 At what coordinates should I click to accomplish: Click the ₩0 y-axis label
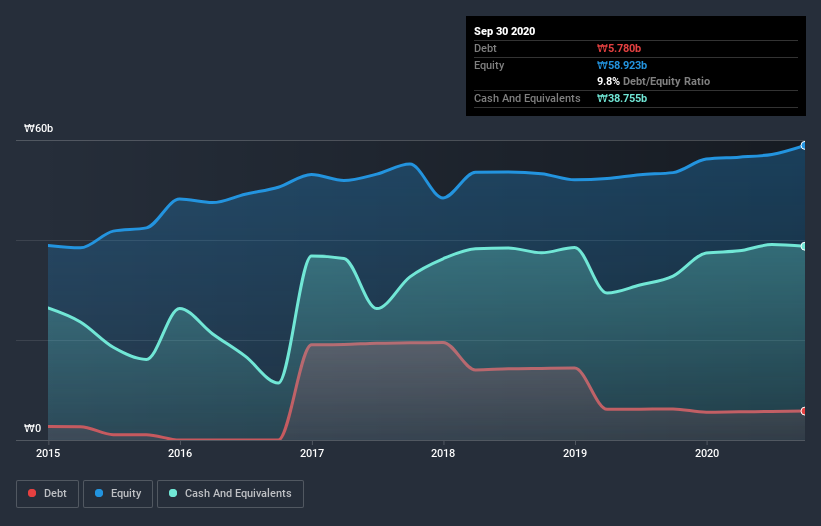pos(32,429)
